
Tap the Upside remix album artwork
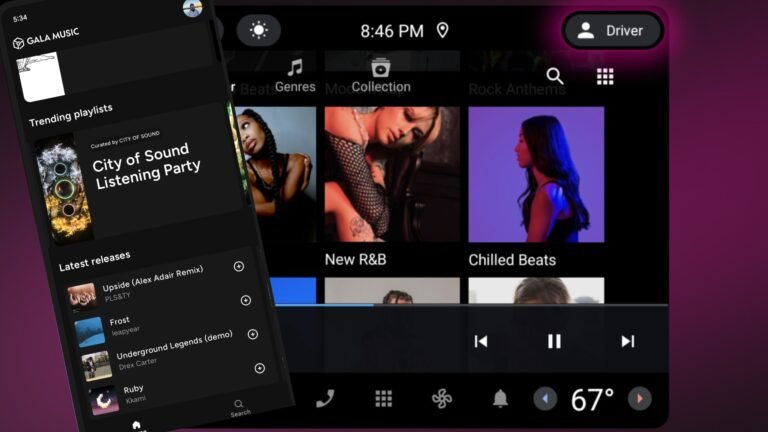[x=82, y=297]
